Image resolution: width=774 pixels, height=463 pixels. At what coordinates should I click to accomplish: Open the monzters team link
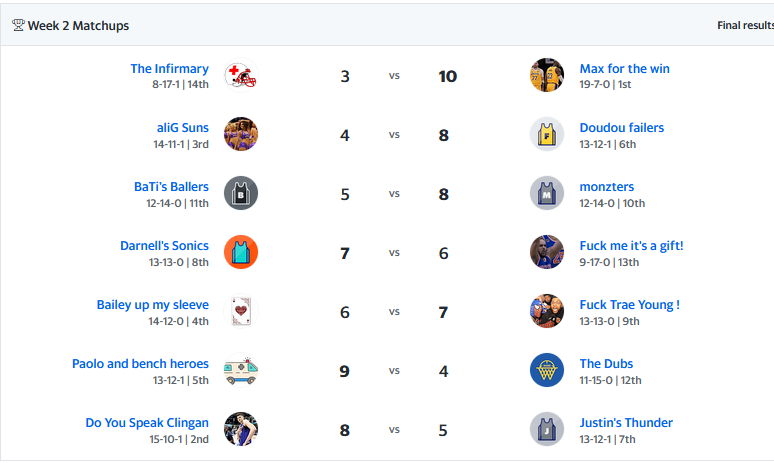click(x=606, y=187)
